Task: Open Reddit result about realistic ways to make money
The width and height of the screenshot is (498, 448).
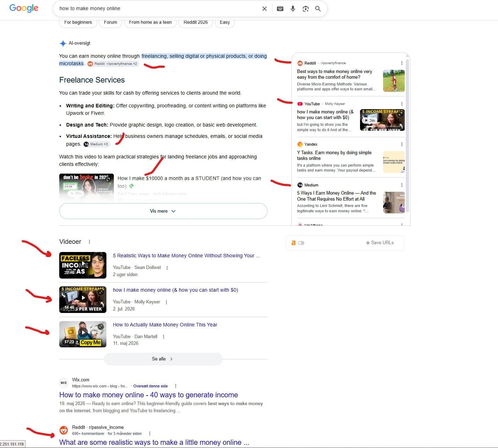Action: (154, 442)
